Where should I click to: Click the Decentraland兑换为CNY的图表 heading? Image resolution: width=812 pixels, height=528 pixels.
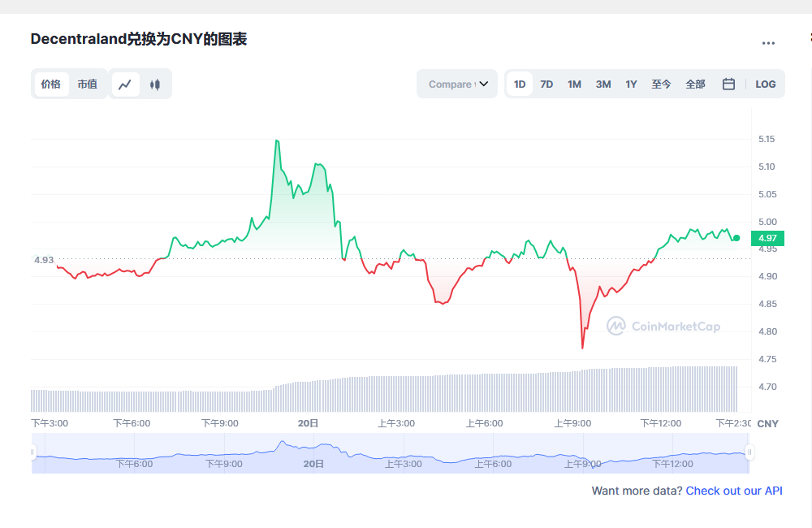tap(139, 39)
